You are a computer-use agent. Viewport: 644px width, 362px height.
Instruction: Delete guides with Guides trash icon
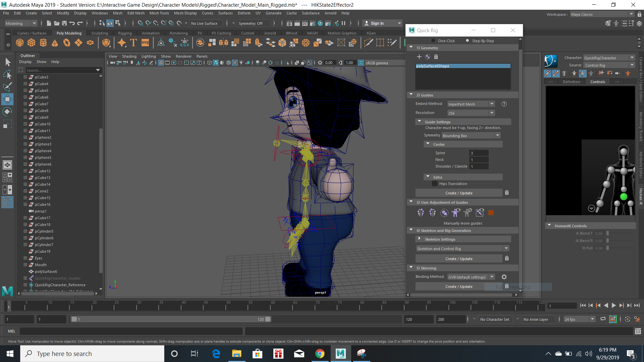point(507,193)
